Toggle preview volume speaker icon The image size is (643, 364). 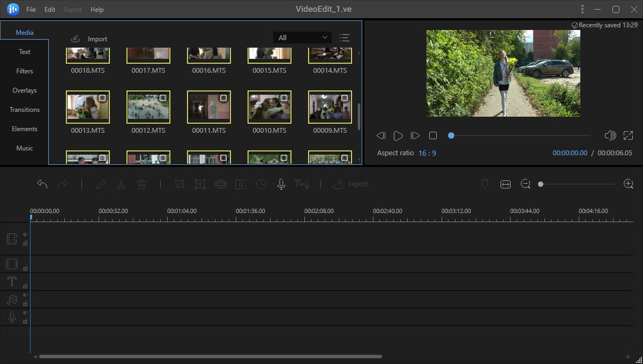click(610, 136)
